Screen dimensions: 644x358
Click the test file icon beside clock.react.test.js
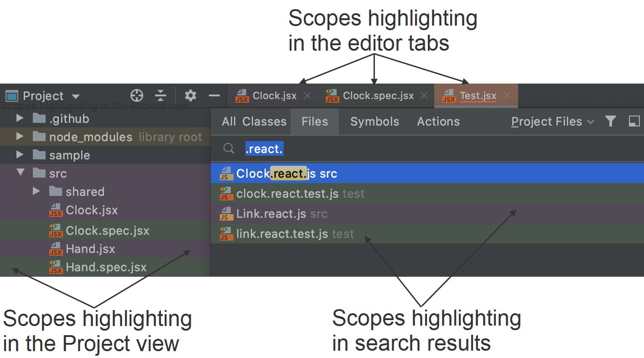[x=225, y=193]
